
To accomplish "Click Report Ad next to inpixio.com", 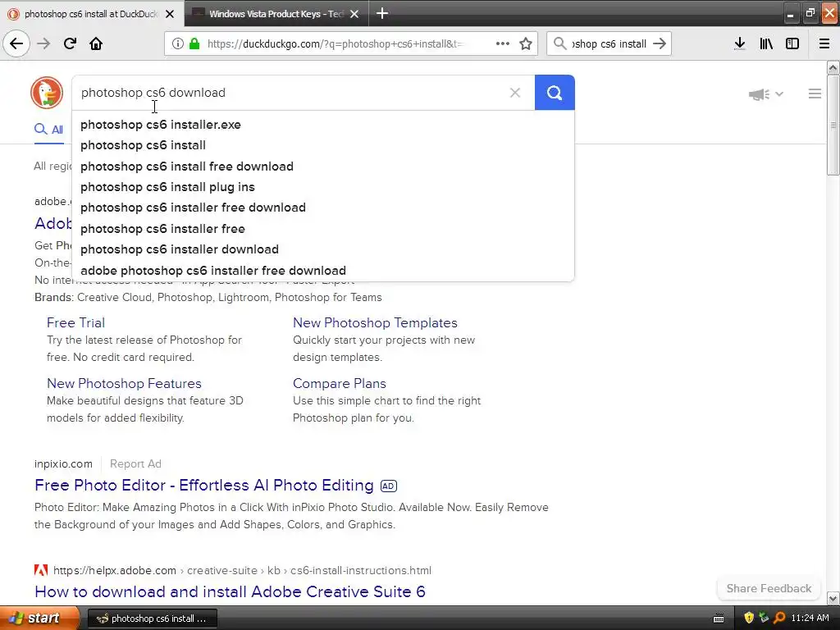I will click(x=135, y=464).
